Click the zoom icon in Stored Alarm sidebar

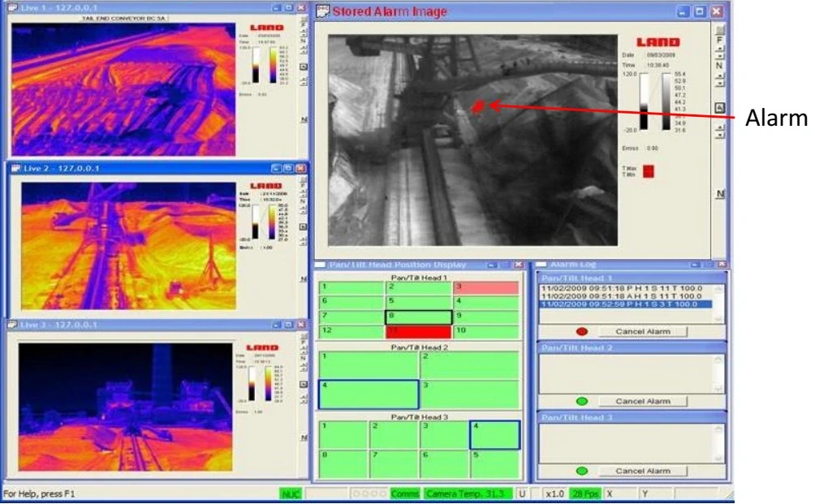(x=718, y=107)
